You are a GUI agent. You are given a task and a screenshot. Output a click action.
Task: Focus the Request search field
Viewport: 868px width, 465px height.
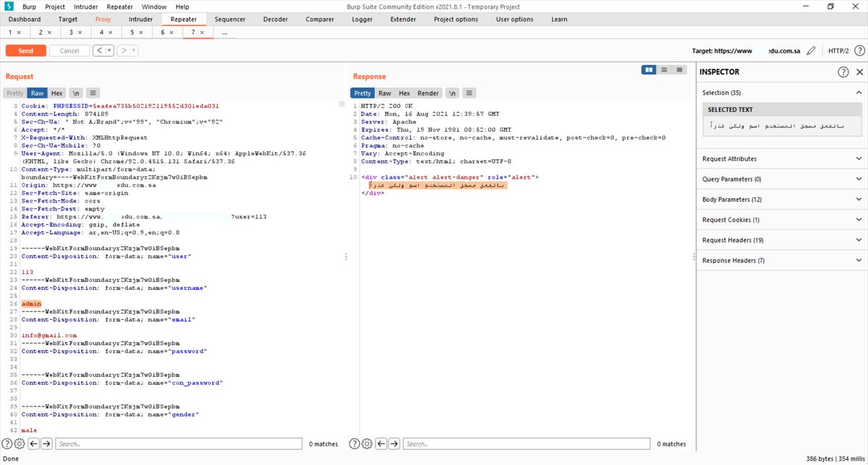point(178,443)
